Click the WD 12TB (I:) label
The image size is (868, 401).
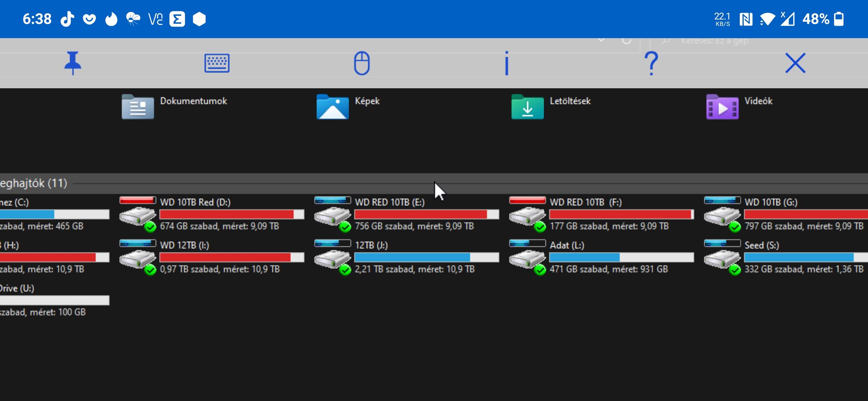coord(185,245)
